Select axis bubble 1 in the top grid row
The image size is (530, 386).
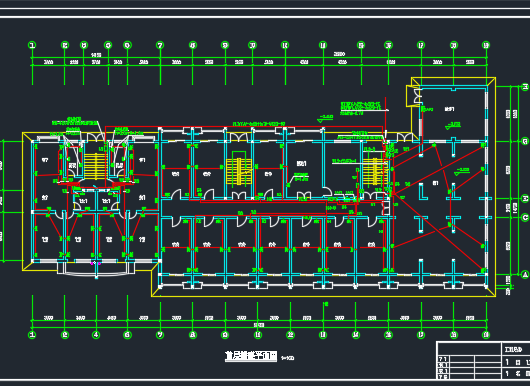pyautogui.click(x=32, y=45)
